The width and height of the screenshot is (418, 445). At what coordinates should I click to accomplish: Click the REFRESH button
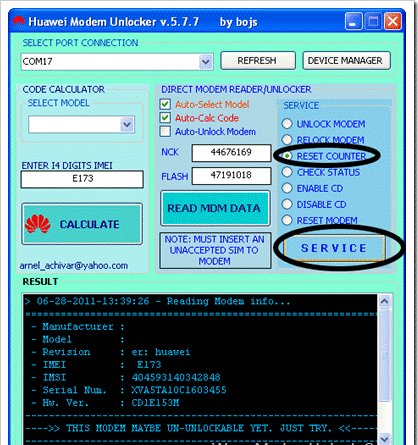pyautogui.click(x=258, y=61)
